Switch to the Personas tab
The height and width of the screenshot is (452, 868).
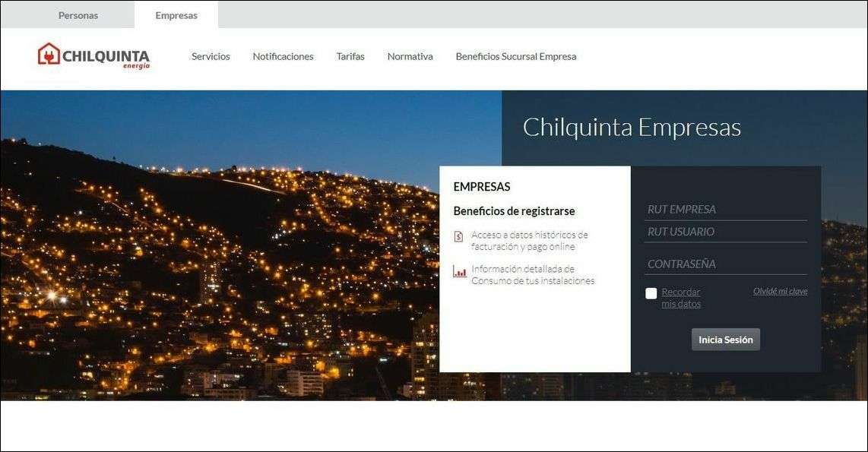pyautogui.click(x=78, y=15)
